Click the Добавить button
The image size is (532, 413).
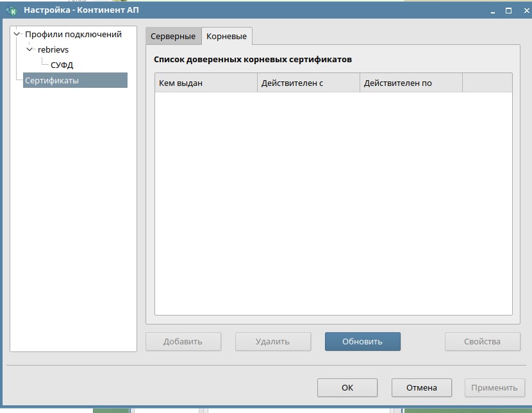click(x=183, y=341)
